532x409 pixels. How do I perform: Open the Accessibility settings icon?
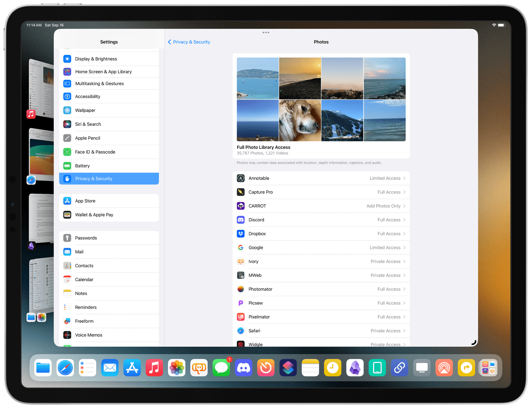coord(67,97)
